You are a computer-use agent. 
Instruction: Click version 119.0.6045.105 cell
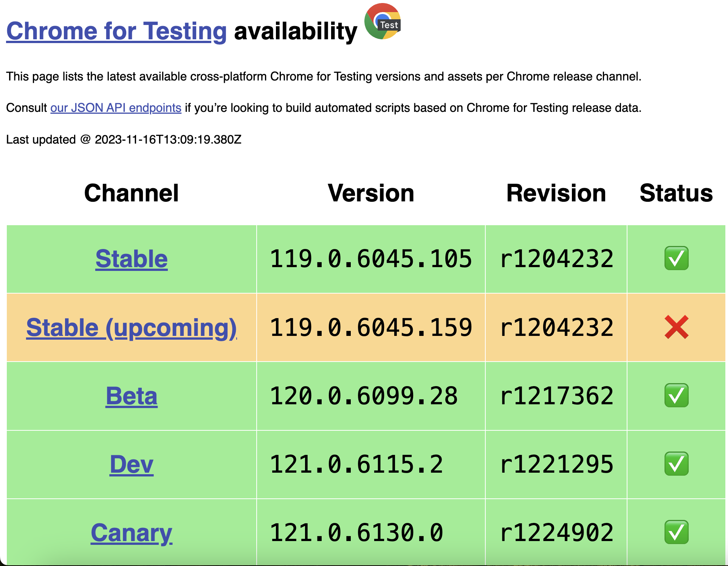(x=370, y=259)
